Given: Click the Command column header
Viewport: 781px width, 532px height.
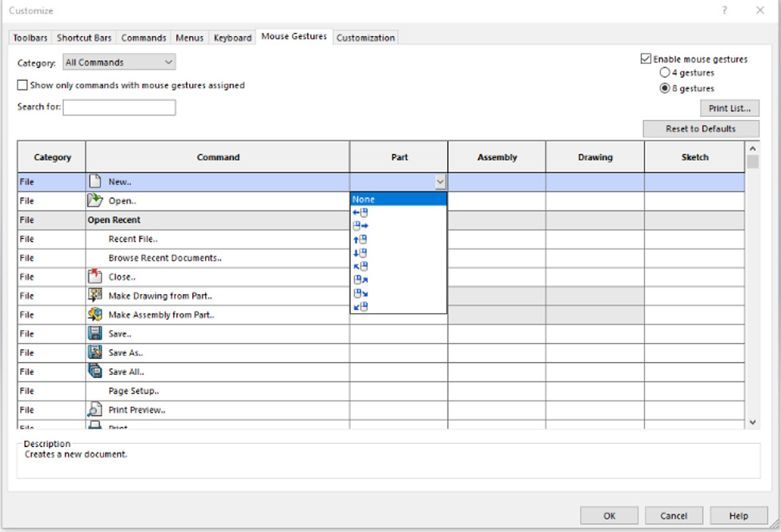Looking at the screenshot, I should click(218, 157).
